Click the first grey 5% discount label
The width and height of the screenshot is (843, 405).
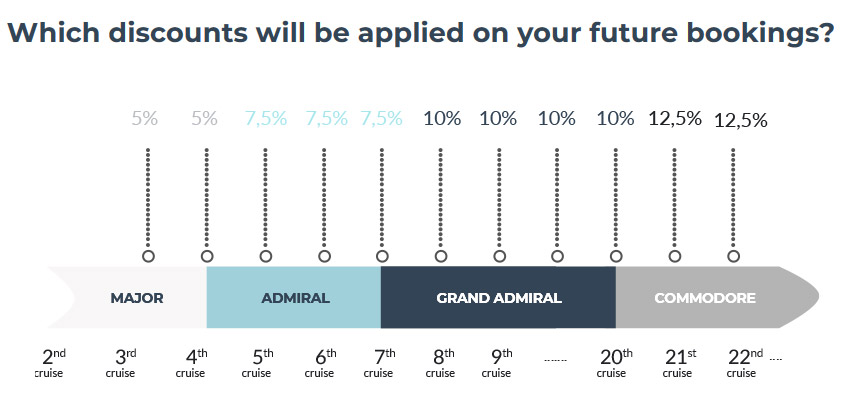(145, 118)
